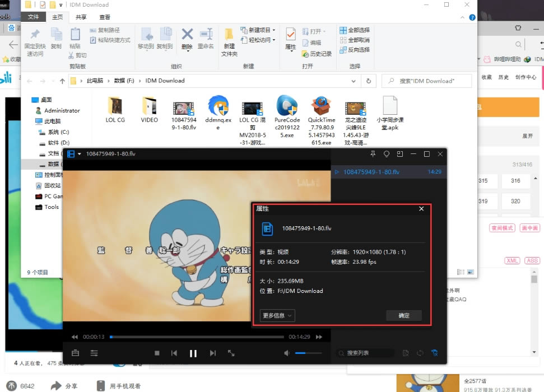Image resolution: width=544 pixels, height=392 pixels.
Task: Skip to next video in player
Action: (213, 353)
